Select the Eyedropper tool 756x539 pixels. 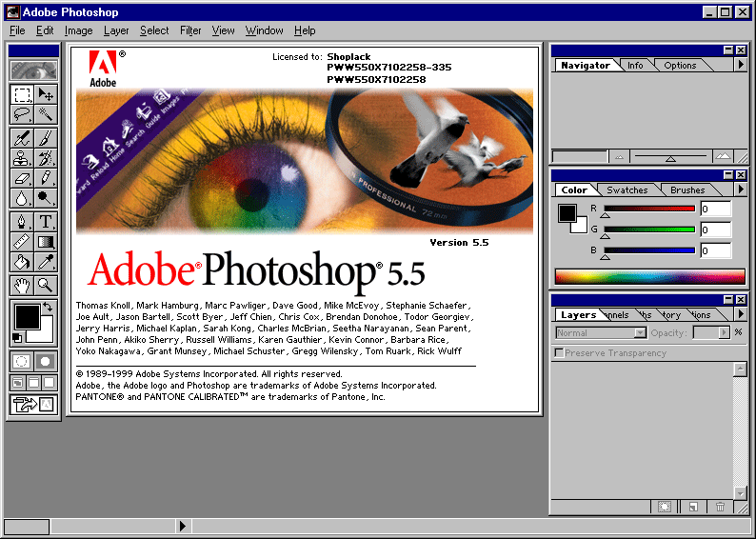click(x=46, y=262)
